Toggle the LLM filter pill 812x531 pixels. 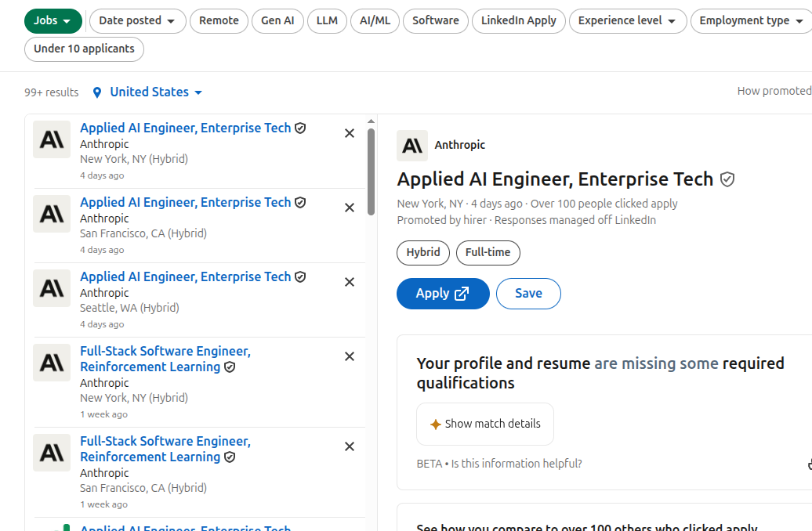(327, 20)
